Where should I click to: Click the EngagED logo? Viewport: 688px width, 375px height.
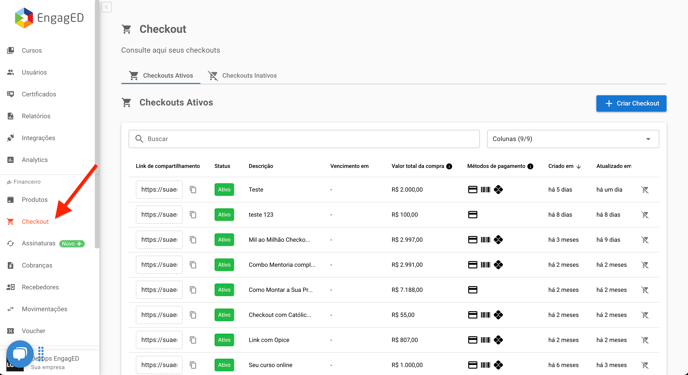coord(49,18)
